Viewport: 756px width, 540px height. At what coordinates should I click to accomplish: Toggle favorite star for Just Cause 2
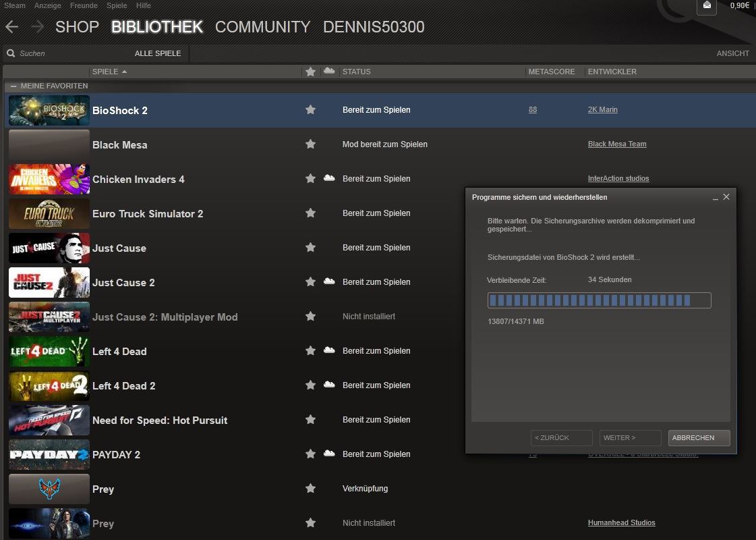(x=310, y=281)
